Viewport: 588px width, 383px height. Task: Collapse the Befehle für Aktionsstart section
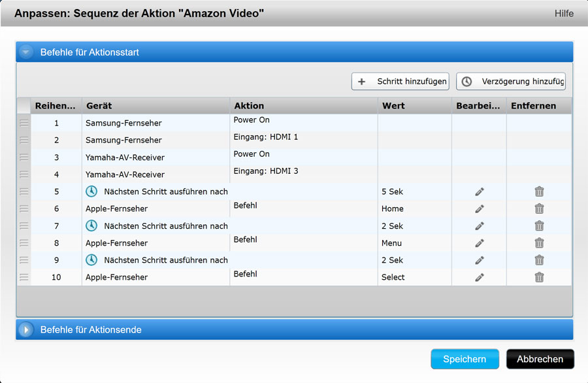[x=26, y=52]
